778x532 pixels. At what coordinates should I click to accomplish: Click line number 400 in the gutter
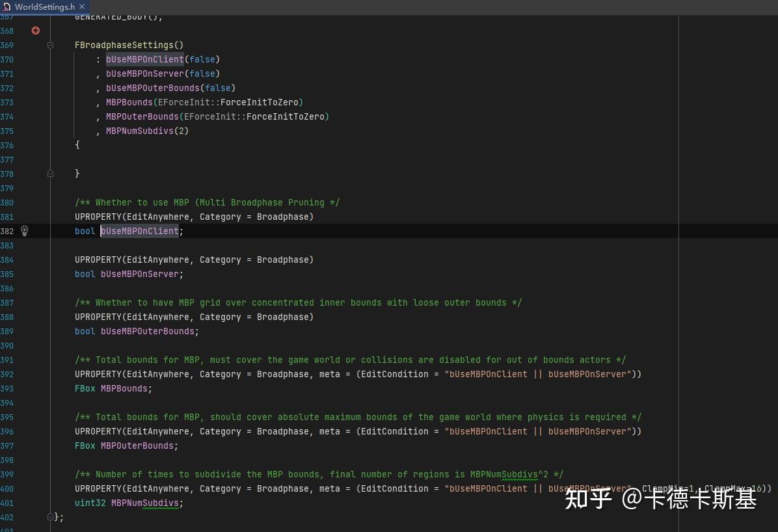tap(7, 489)
